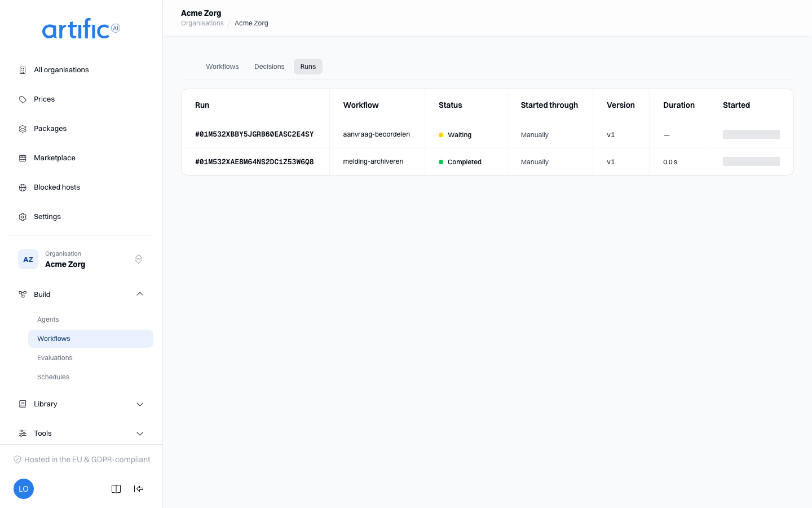
Task: Collapse sidebar with the arrow icon
Action: tap(139, 489)
